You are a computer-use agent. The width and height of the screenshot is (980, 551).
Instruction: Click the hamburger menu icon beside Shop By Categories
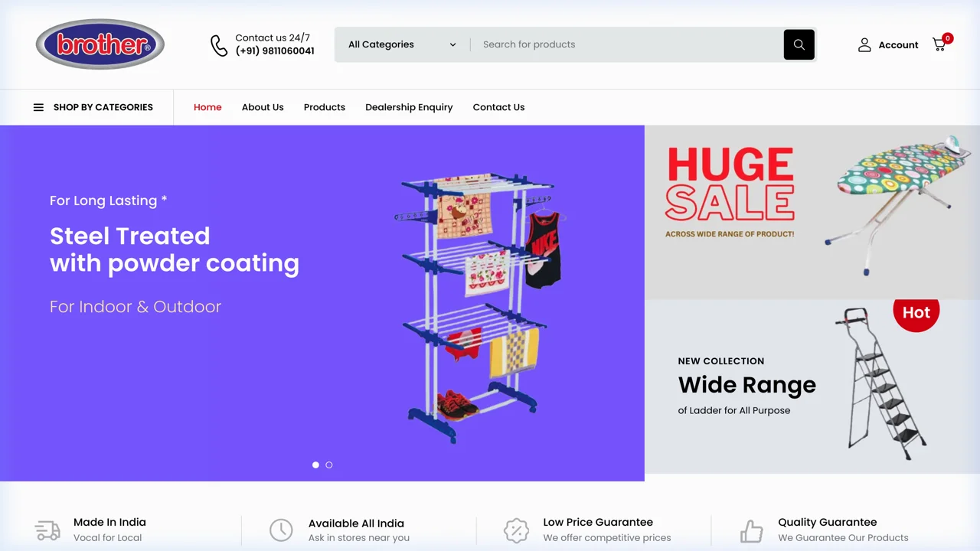point(38,107)
